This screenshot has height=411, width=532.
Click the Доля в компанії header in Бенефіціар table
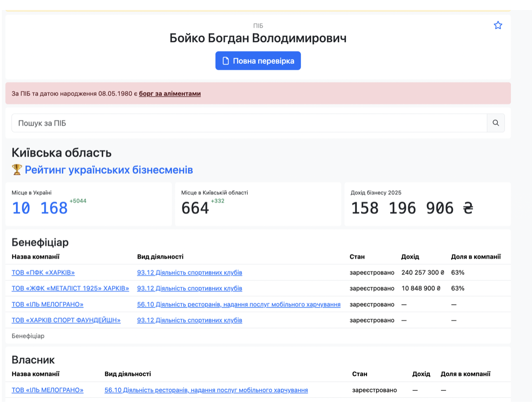coord(476,257)
